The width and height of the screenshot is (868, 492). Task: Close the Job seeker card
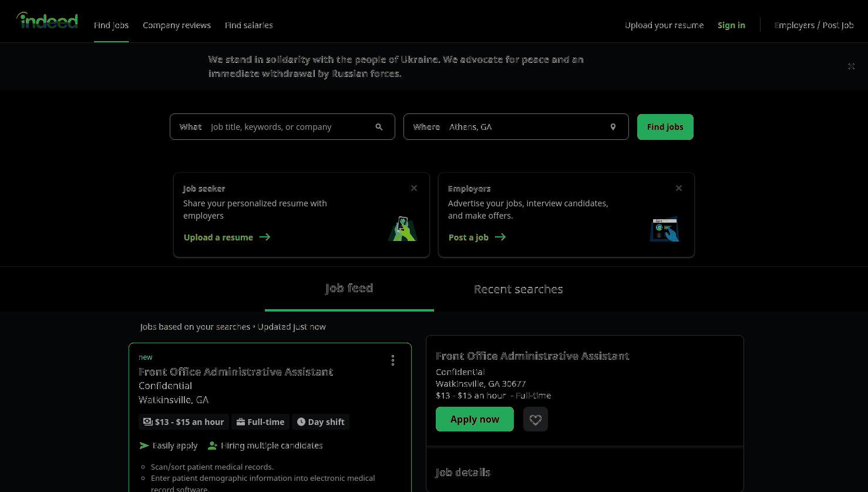(414, 188)
